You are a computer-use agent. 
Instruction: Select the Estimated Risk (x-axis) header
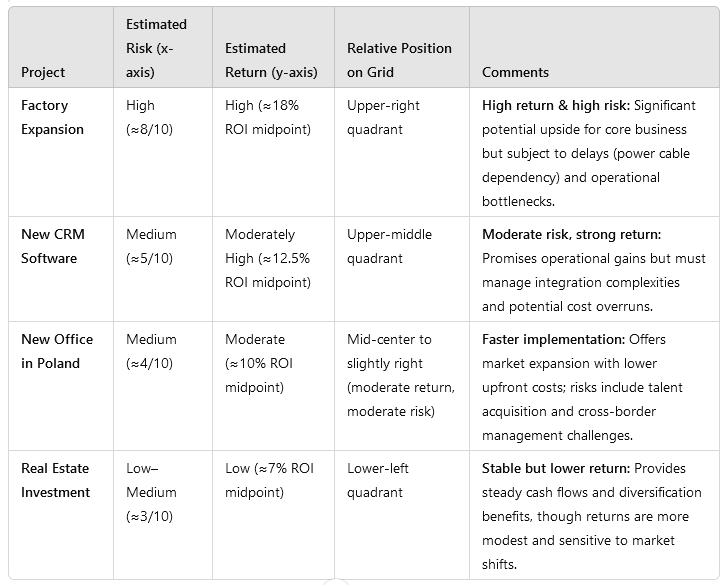click(155, 48)
